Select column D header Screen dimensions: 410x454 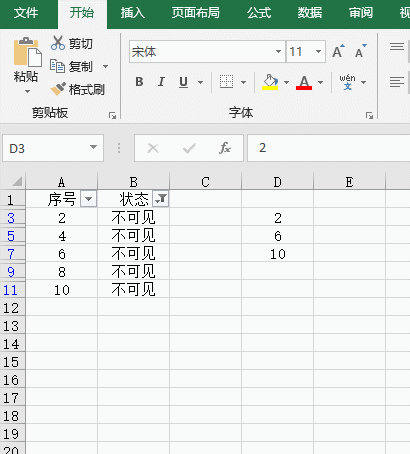pyautogui.click(x=277, y=182)
